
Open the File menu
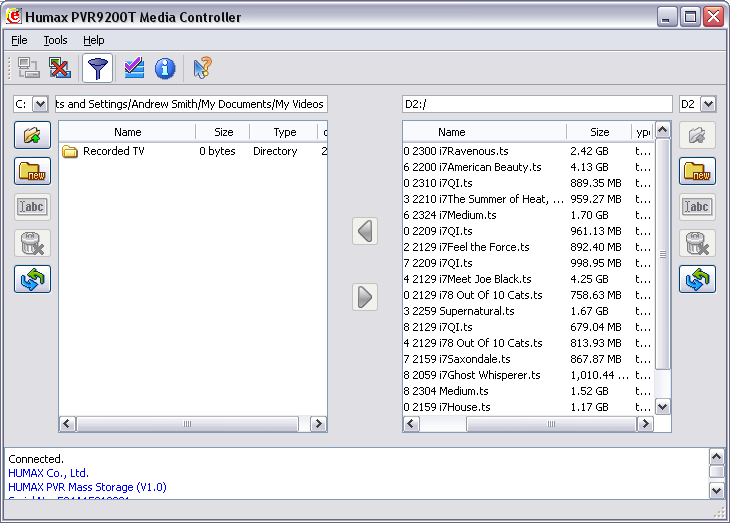pyautogui.click(x=19, y=40)
